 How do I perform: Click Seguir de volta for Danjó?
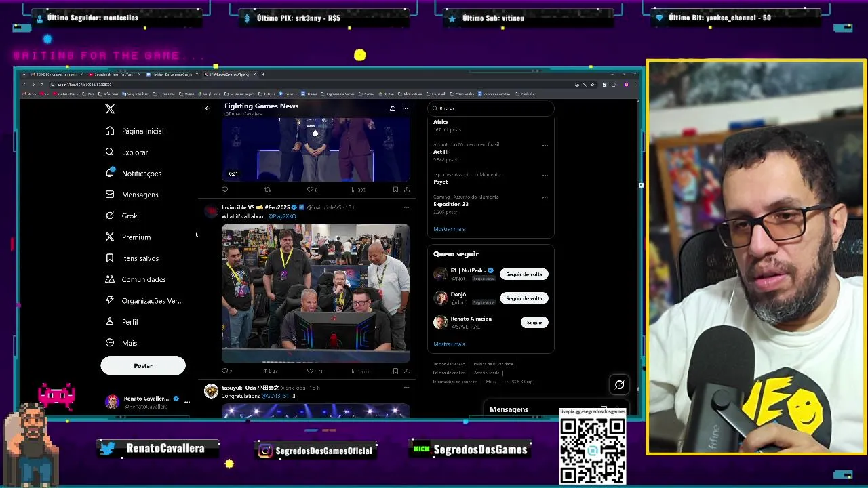click(524, 298)
